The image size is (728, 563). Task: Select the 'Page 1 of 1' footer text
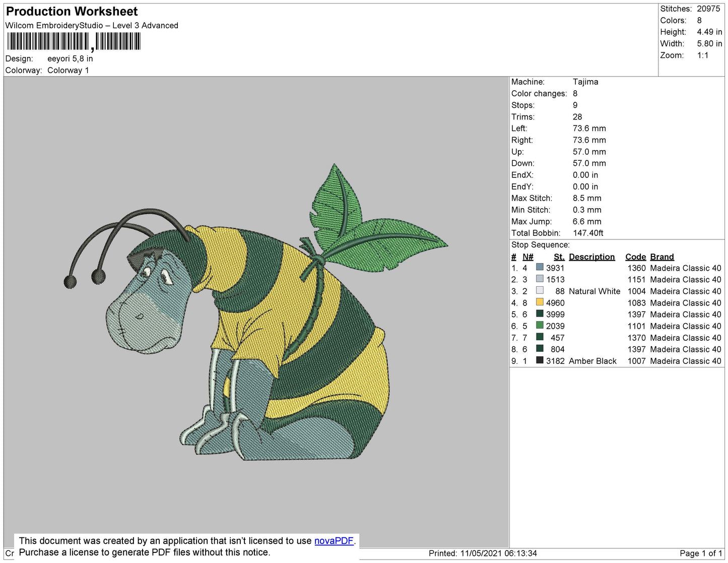(x=701, y=553)
